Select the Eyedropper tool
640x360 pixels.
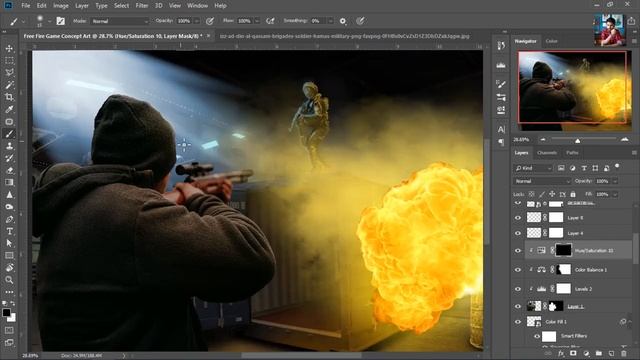tap(9, 109)
